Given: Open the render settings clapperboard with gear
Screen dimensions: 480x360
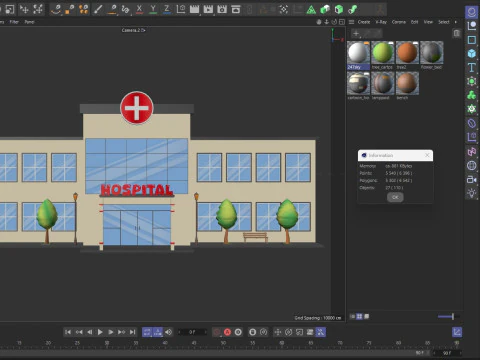Looking at the screenshot, I should click(222, 9).
